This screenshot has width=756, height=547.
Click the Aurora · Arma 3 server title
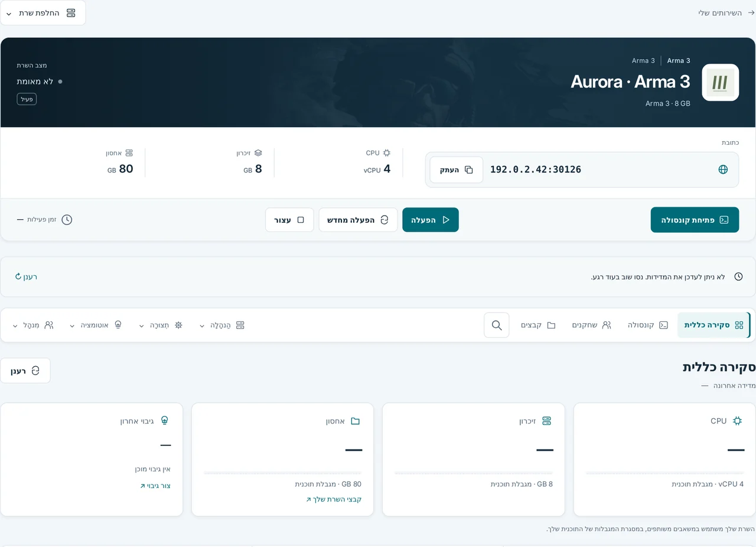[630, 82]
